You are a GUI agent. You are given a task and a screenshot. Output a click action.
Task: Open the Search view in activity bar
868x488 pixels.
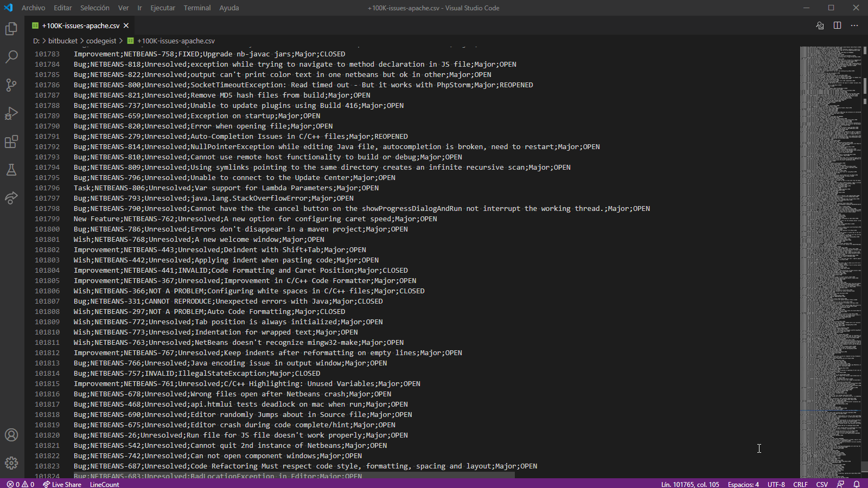point(11,57)
